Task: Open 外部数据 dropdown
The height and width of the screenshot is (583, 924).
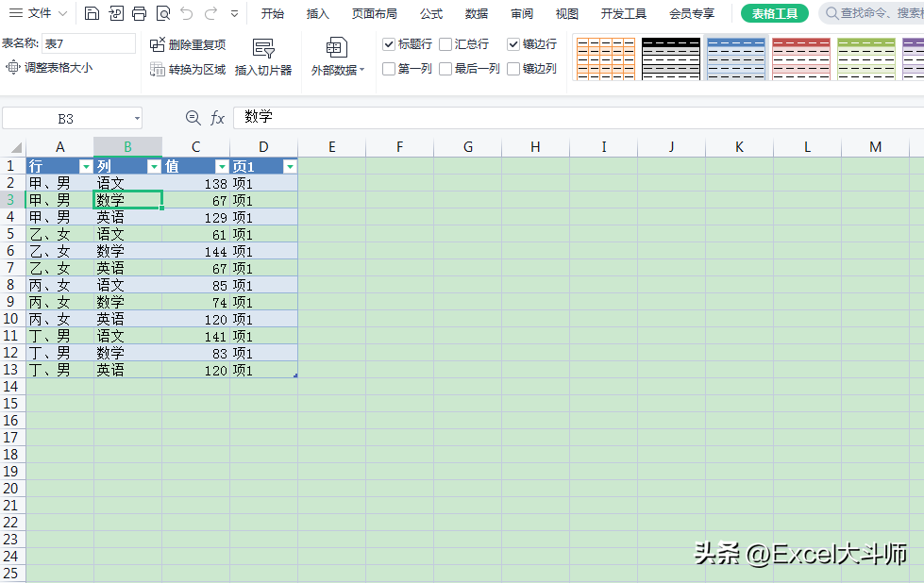Action: [338, 58]
